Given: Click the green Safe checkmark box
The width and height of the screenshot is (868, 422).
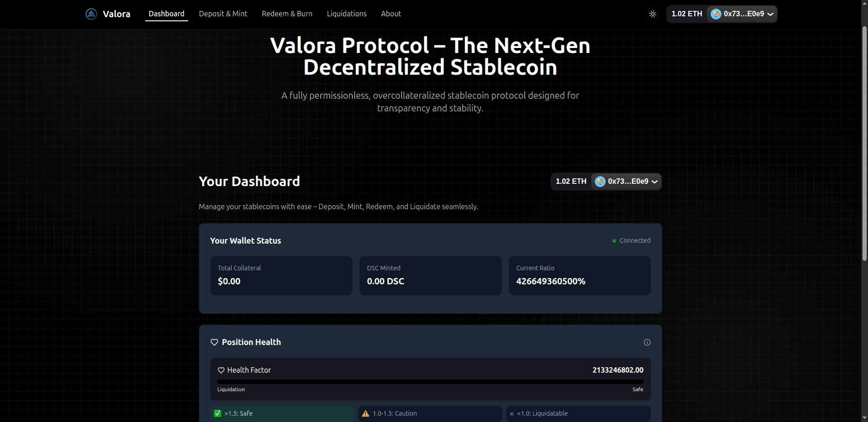Looking at the screenshot, I should pyautogui.click(x=218, y=413).
